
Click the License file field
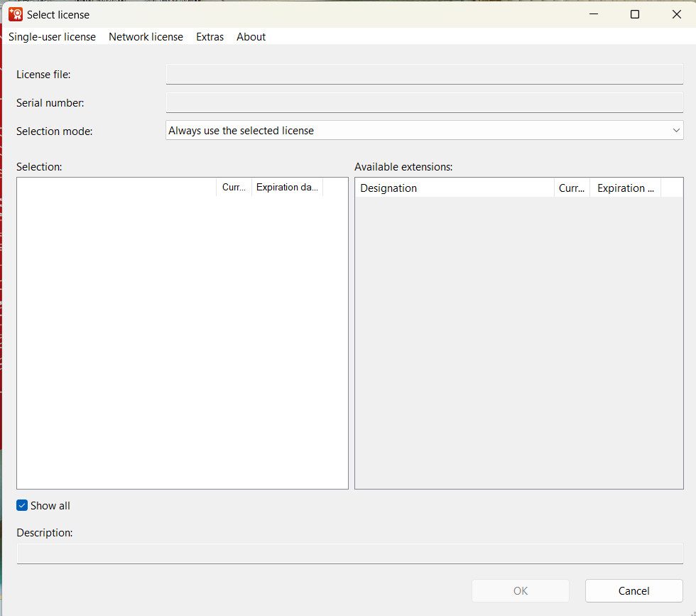pyautogui.click(x=424, y=75)
